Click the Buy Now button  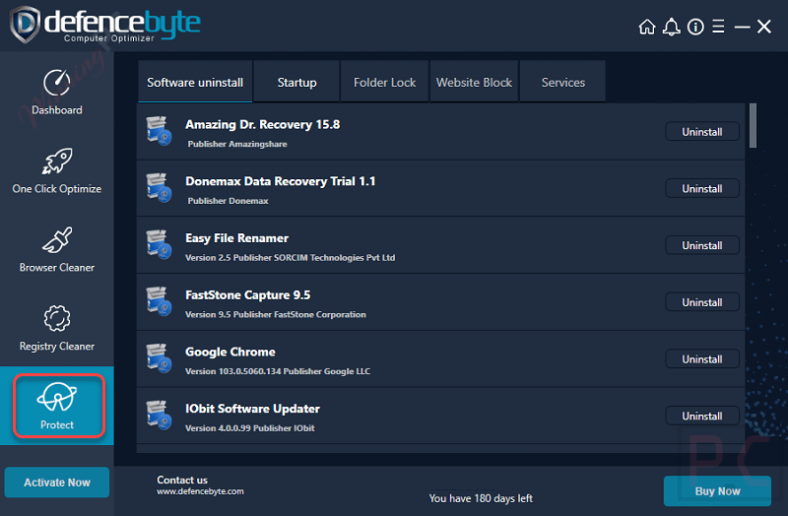[717, 491]
